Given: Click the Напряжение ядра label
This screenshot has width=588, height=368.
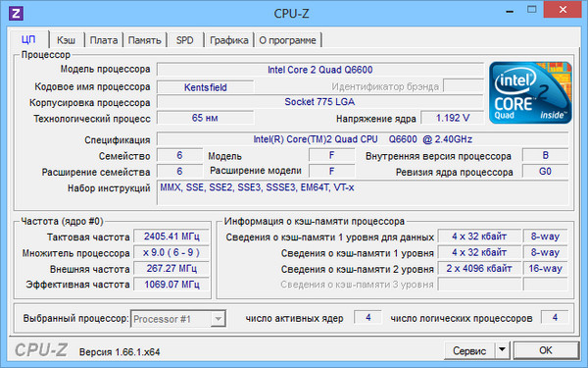Looking at the screenshot, I should tap(376, 119).
